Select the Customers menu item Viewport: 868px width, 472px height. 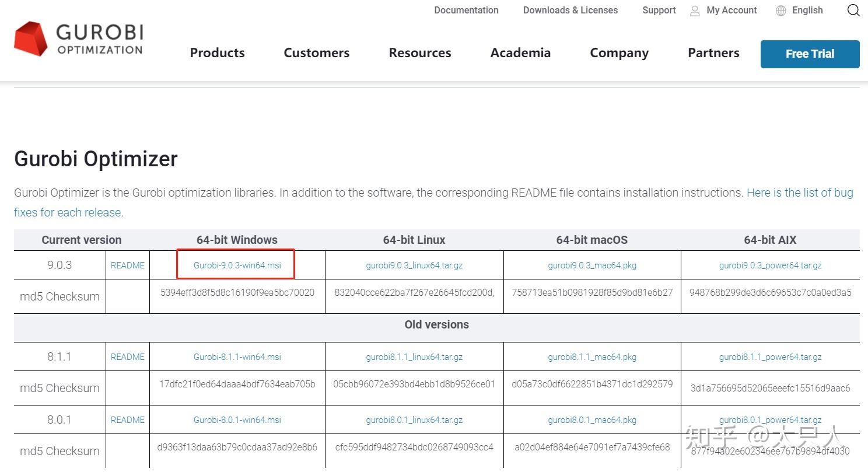pos(316,53)
